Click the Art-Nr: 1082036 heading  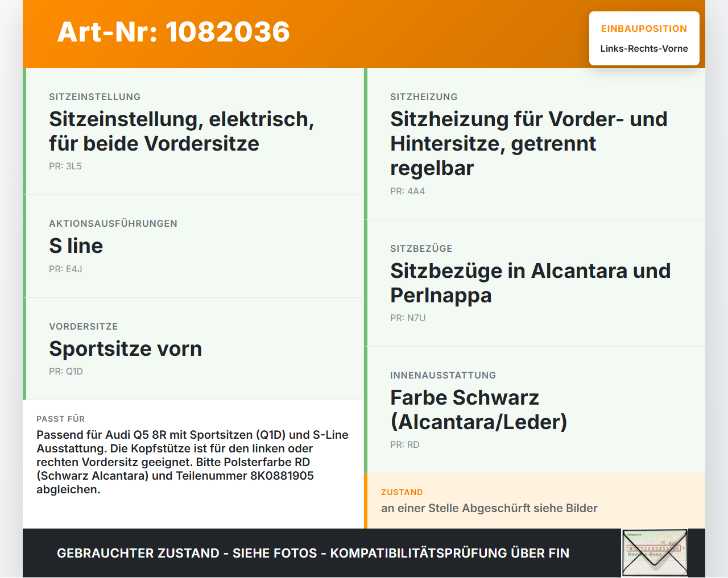(x=173, y=32)
